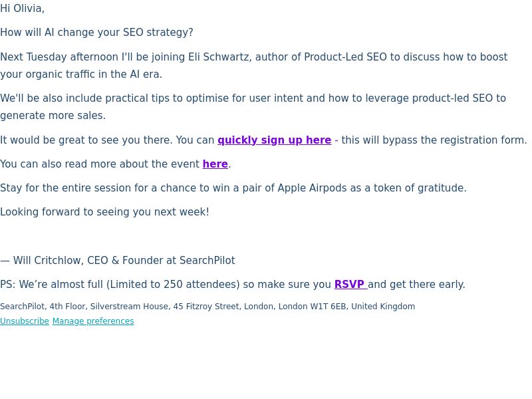The height and width of the screenshot is (399, 532).
Task: Open Manage preferences link
Action: click(x=93, y=321)
